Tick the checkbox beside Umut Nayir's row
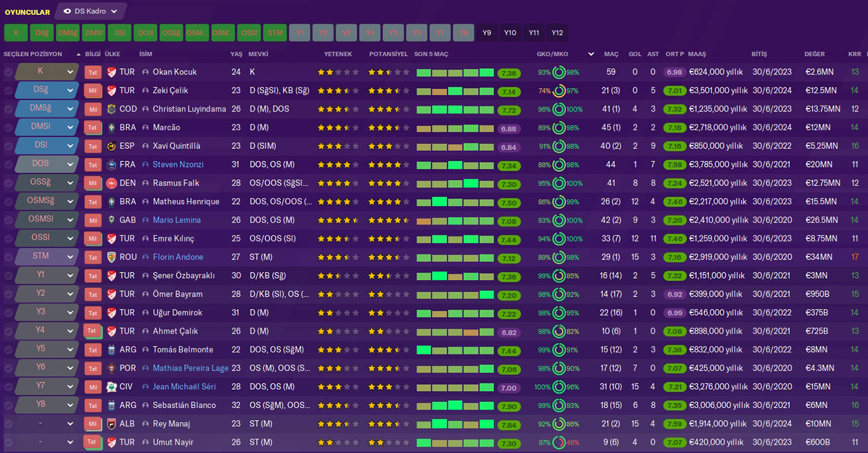 tap(8, 443)
